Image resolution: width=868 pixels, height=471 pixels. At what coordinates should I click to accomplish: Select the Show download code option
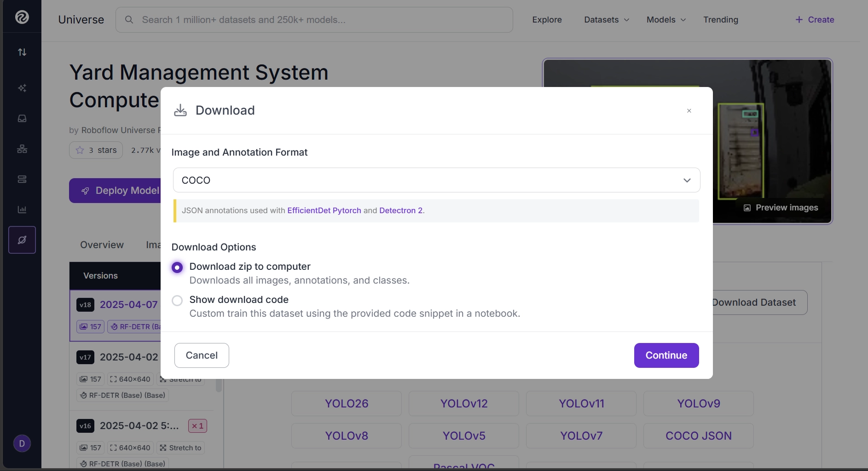(177, 301)
